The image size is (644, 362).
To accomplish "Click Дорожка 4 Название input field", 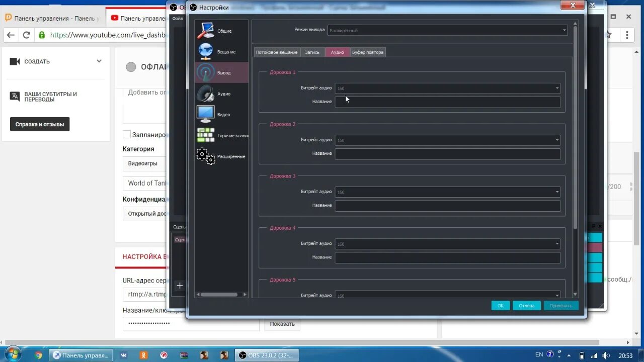I will click(x=447, y=257).
